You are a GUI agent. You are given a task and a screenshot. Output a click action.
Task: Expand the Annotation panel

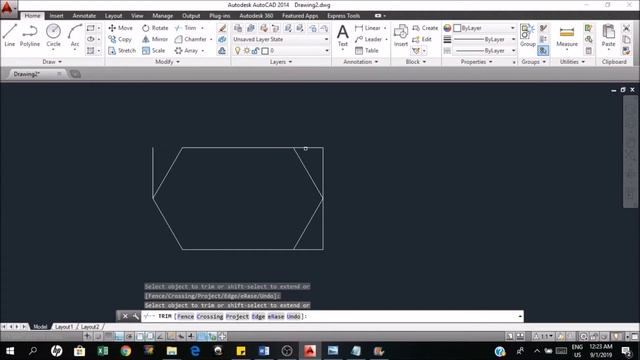point(360,62)
